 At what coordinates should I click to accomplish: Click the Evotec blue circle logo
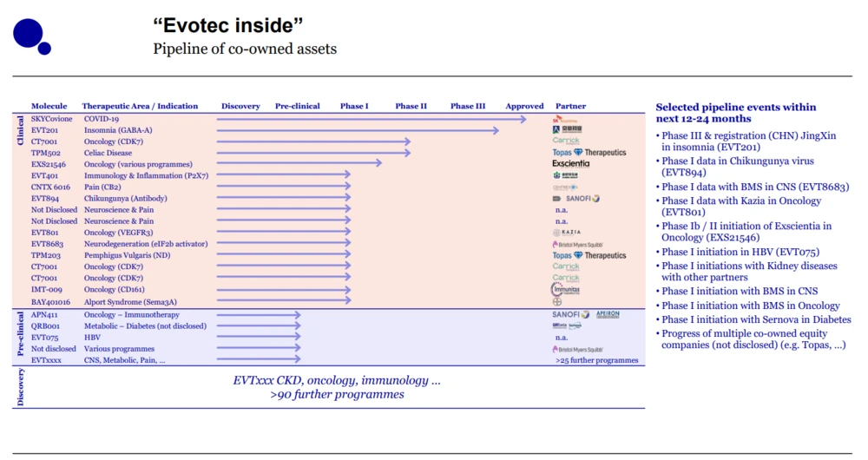(x=30, y=35)
